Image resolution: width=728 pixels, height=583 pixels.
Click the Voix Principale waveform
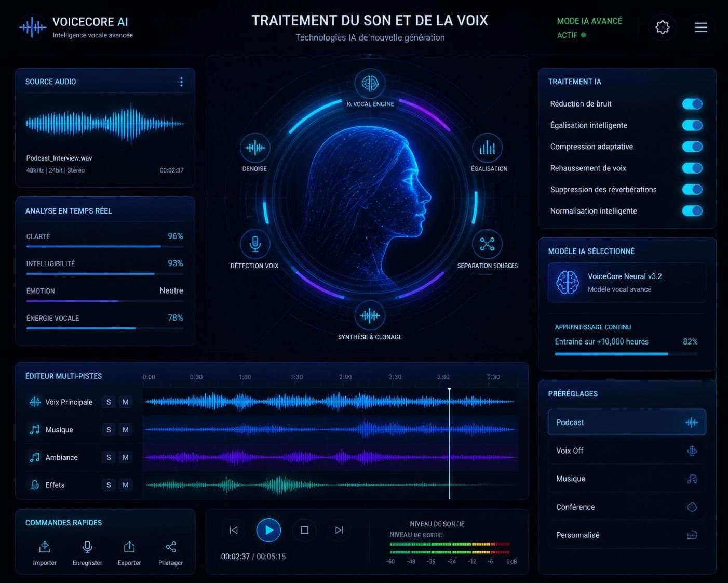pos(330,402)
